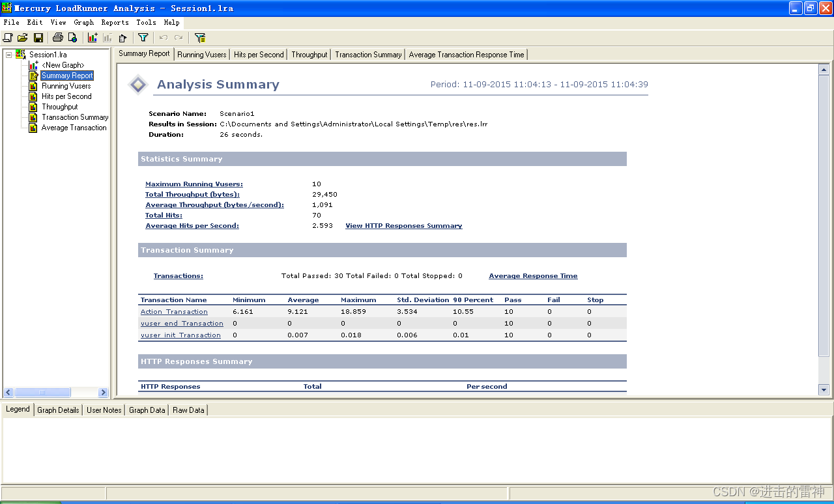Click the Add New Graph toolbar icon
The width and height of the screenshot is (834, 504).
coord(93,38)
